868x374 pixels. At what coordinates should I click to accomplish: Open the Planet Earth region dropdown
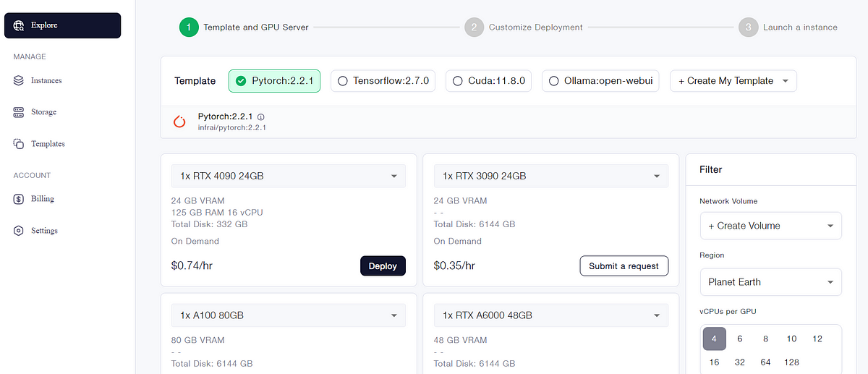[x=771, y=282]
